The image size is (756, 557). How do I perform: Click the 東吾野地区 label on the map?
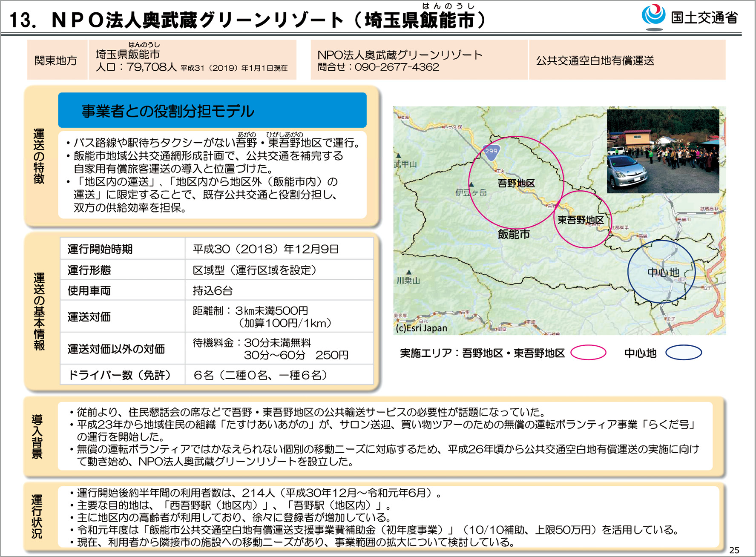(581, 220)
